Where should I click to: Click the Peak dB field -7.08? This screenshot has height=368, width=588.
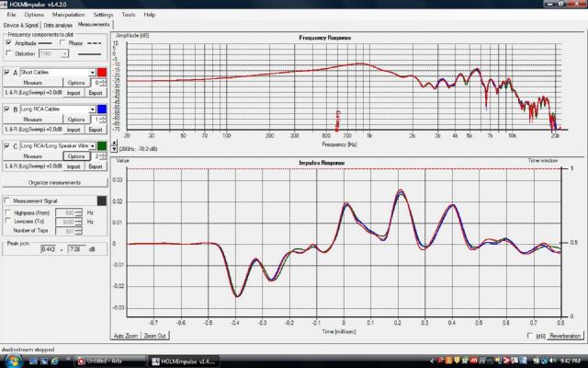pos(76,248)
